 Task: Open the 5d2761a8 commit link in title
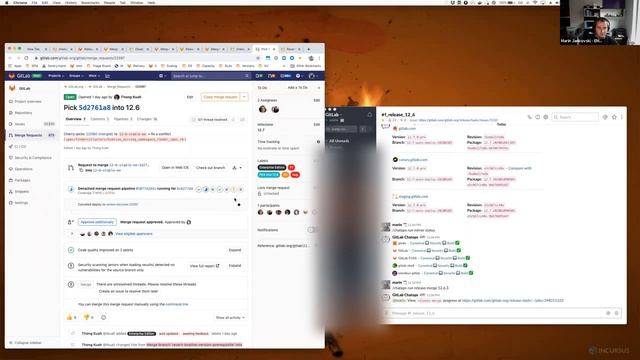pyautogui.click(x=94, y=108)
